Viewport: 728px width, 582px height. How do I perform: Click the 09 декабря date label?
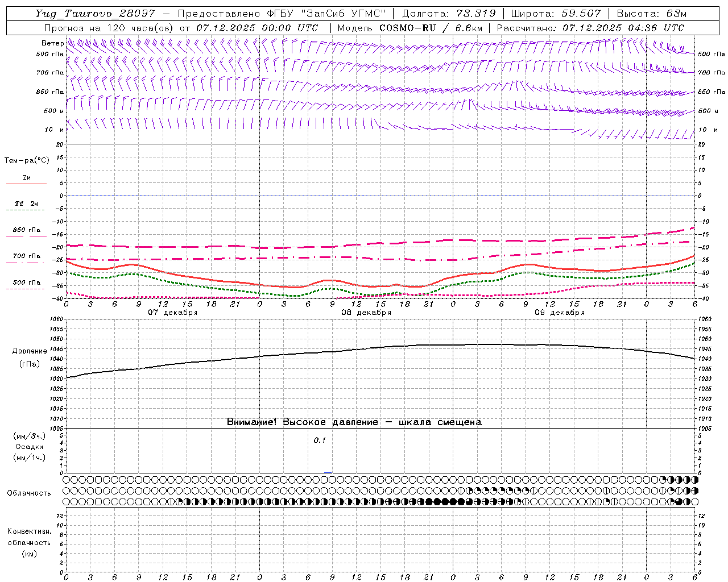coord(560,313)
